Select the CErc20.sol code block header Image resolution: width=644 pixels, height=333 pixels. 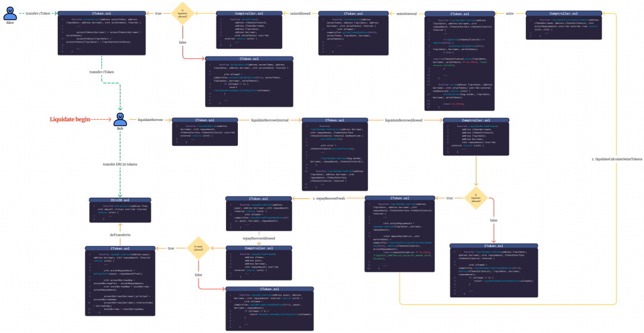click(x=120, y=200)
